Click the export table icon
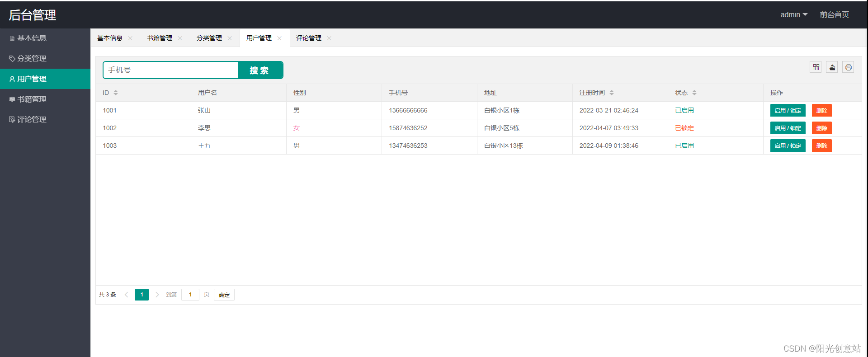868x357 pixels. [832, 67]
